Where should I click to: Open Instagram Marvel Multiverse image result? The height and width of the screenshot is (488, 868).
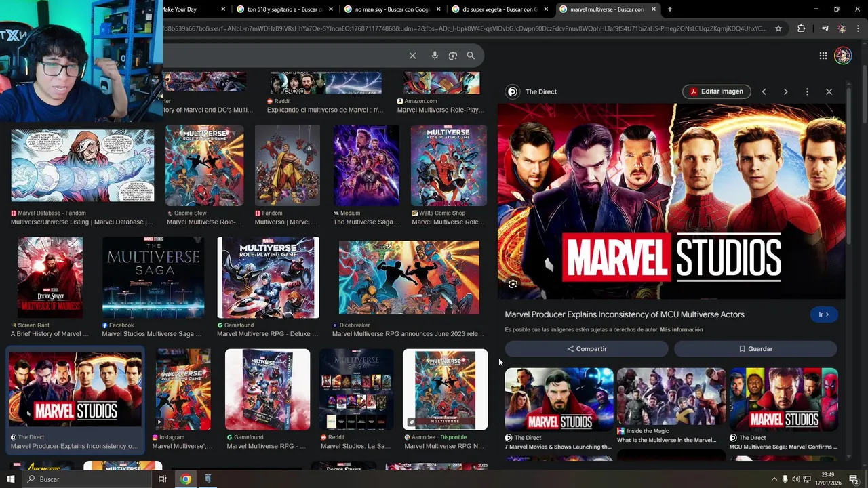pos(183,390)
